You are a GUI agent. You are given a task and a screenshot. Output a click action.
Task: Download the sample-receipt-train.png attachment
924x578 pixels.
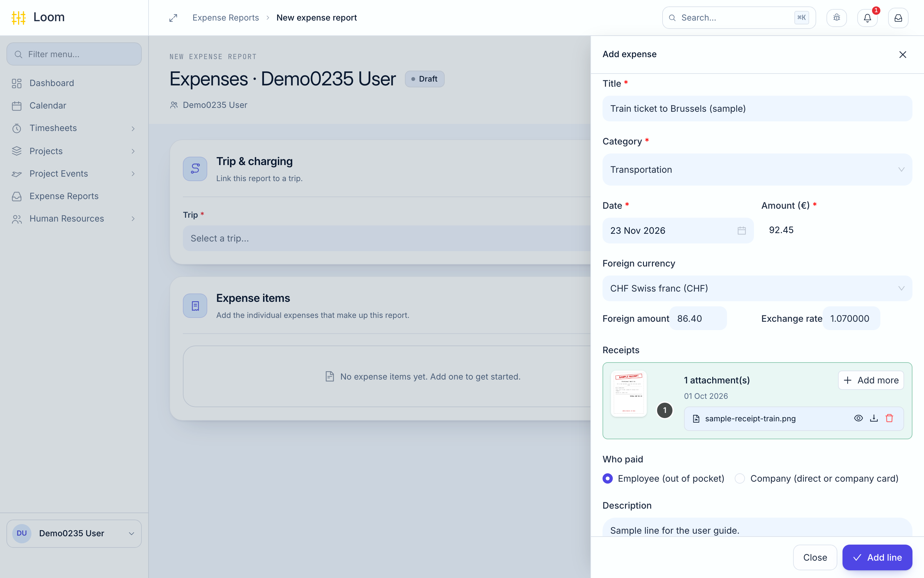[x=874, y=418]
